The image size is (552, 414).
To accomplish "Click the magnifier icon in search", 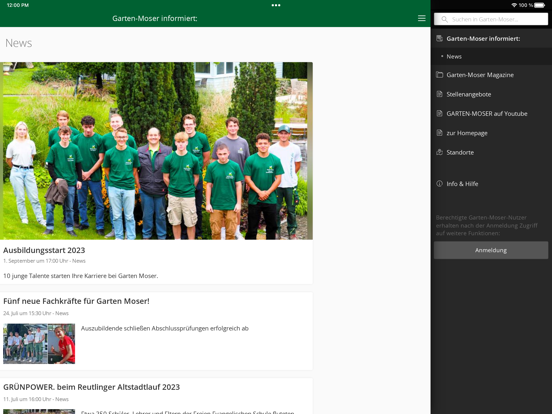I will point(444,19).
